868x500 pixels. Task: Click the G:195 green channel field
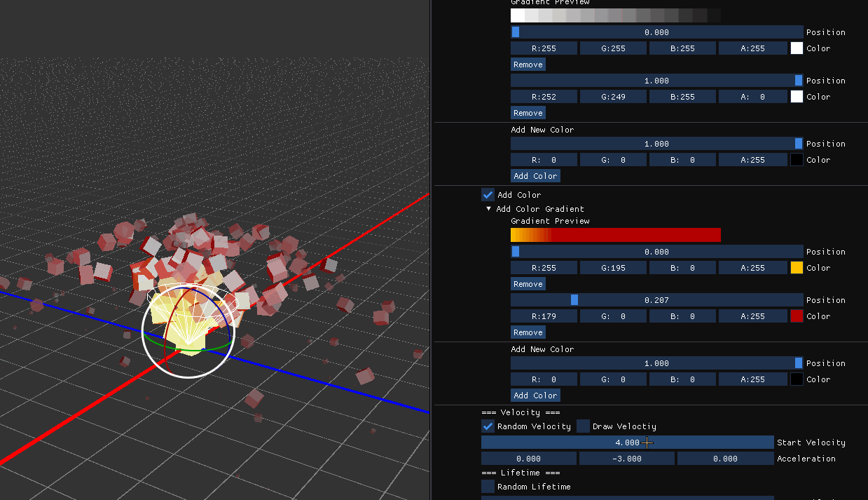pos(612,268)
